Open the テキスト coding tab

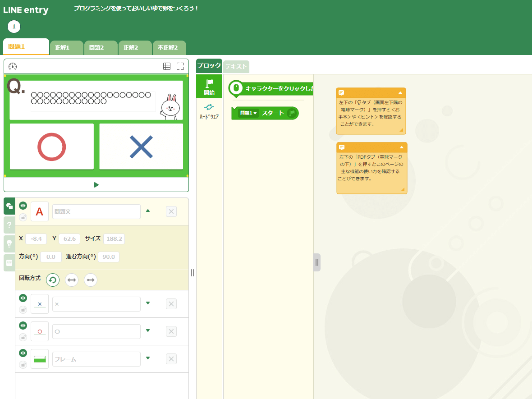click(236, 67)
